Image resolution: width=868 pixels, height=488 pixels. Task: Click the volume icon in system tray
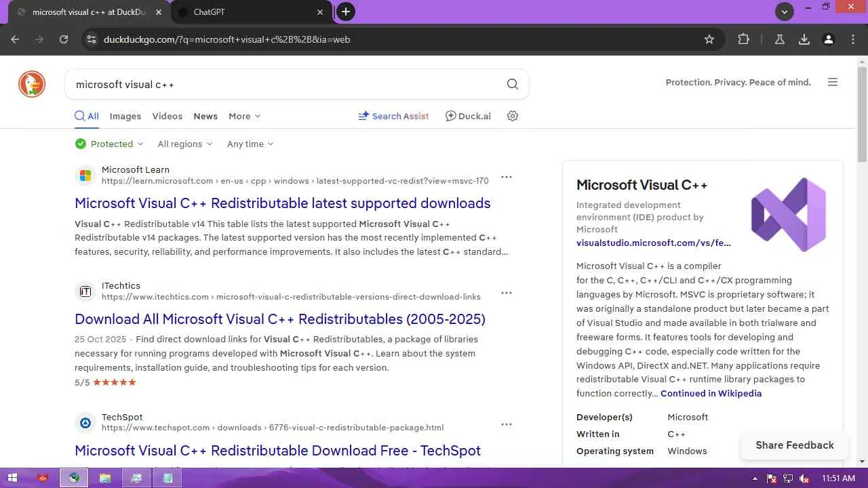804,479
